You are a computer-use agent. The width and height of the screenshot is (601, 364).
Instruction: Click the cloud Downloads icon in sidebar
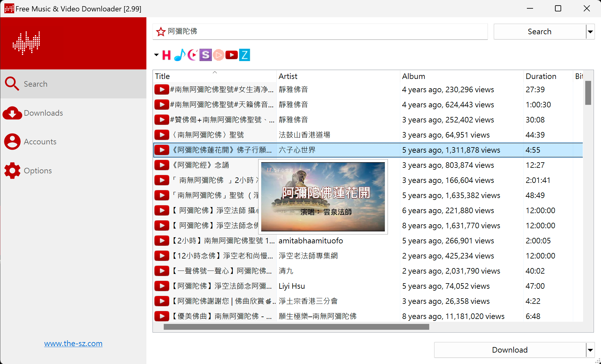pyautogui.click(x=12, y=113)
